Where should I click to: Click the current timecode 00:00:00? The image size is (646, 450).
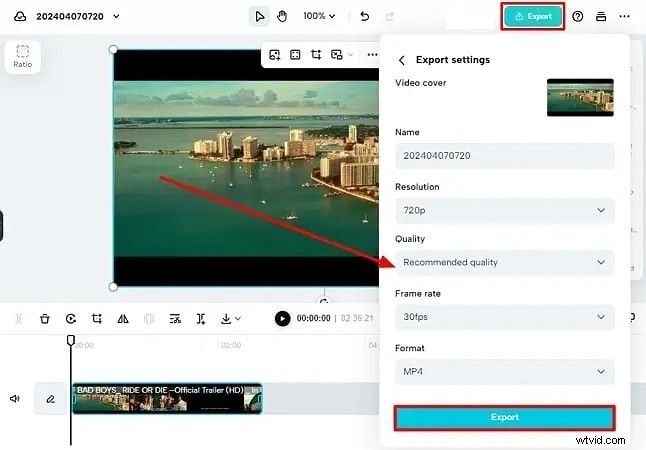(314, 318)
